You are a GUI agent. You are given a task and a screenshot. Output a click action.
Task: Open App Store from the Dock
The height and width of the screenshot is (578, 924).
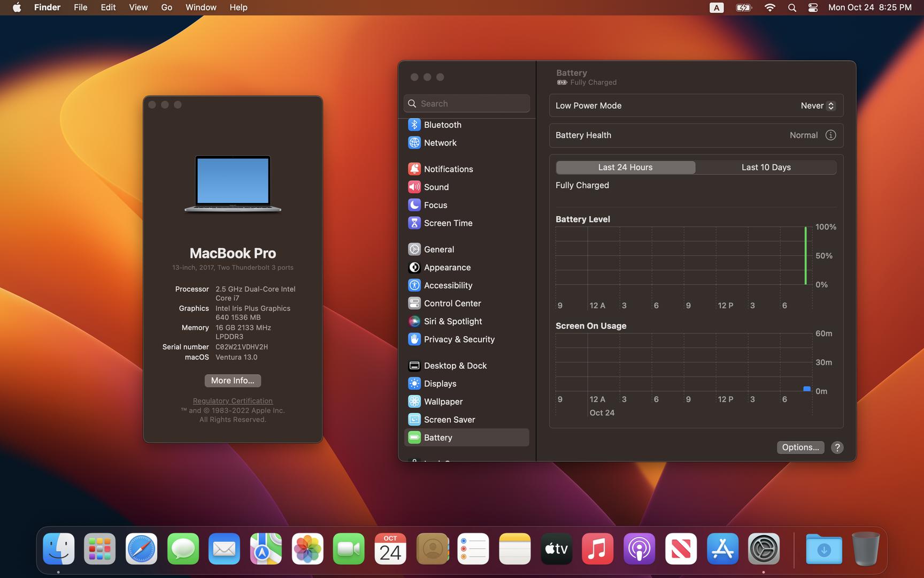click(x=722, y=549)
